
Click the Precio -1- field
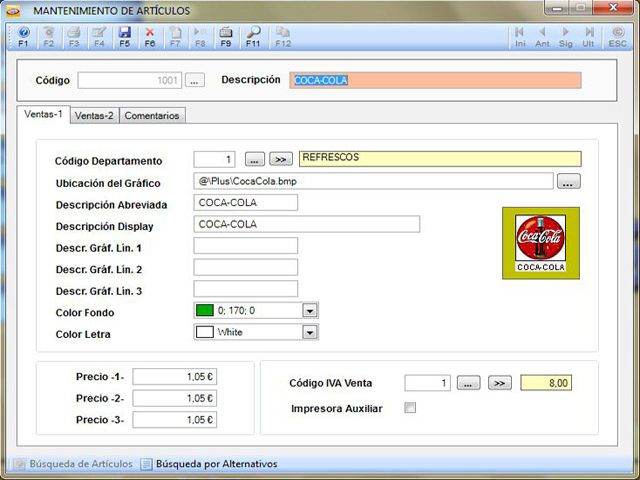click(175, 376)
